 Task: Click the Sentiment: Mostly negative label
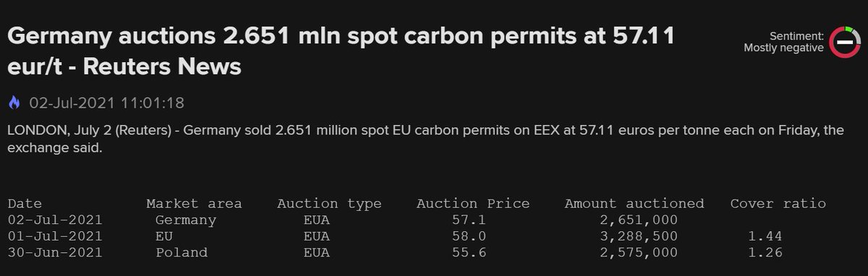click(x=783, y=42)
